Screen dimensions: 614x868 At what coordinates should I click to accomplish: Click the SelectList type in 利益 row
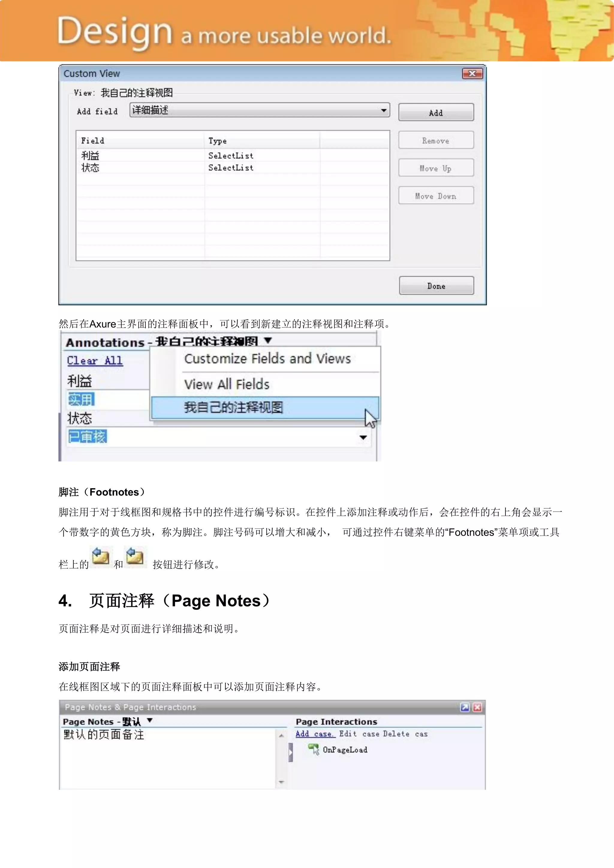click(x=231, y=155)
